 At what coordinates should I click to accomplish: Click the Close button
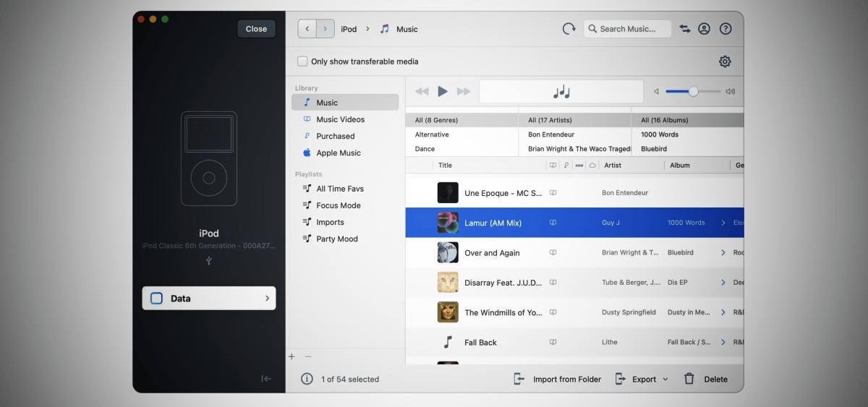point(256,29)
